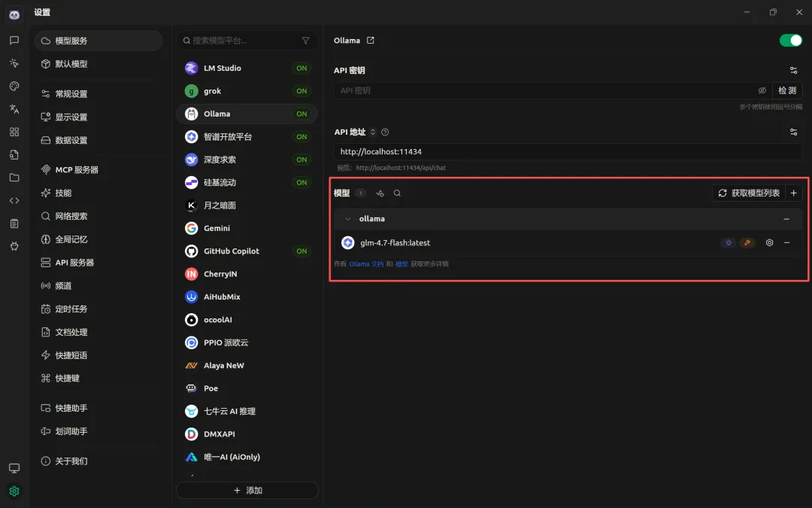Open MCP 服务器 settings section
Screen dimensions: 812x508
point(98,169)
